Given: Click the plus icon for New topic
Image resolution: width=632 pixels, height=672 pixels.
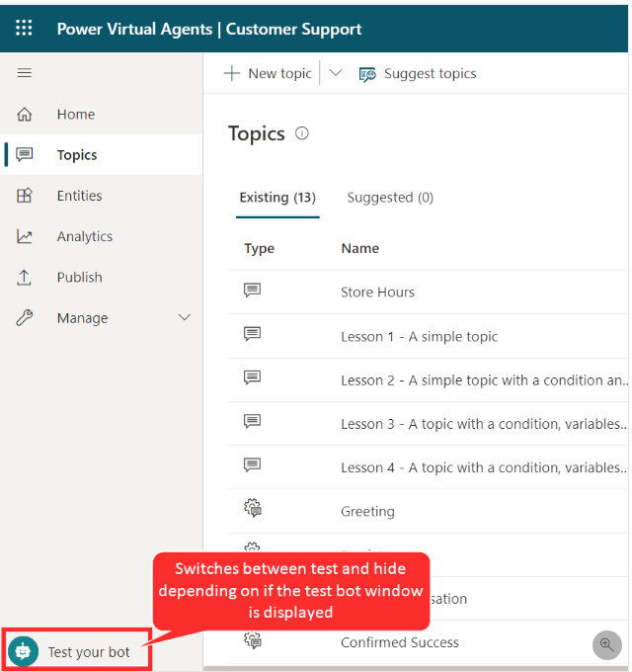Looking at the screenshot, I should click(x=232, y=73).
